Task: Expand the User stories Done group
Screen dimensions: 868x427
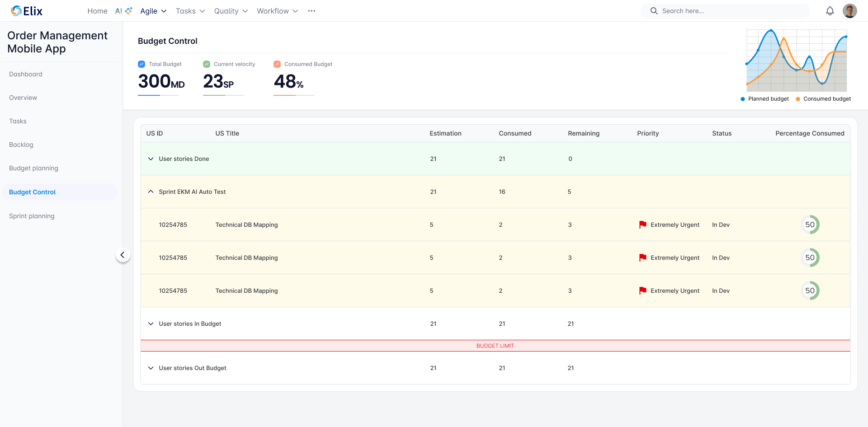Action: [x=151, y=159]
